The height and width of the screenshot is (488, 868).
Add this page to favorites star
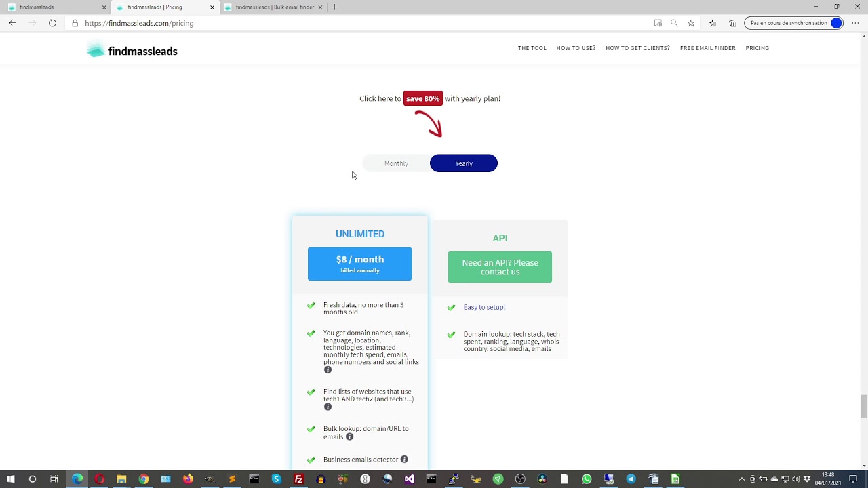[x=691, y=23]
